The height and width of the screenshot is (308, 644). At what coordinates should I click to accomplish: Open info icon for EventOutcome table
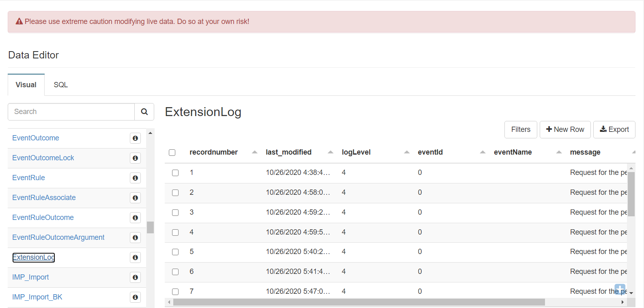pos(135,138)
